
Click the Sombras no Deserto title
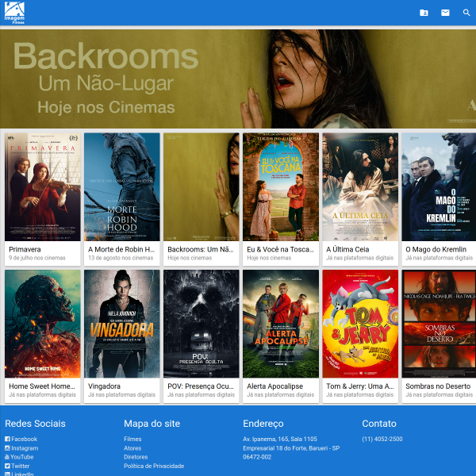pyautogui.click(x=438, y=386)
